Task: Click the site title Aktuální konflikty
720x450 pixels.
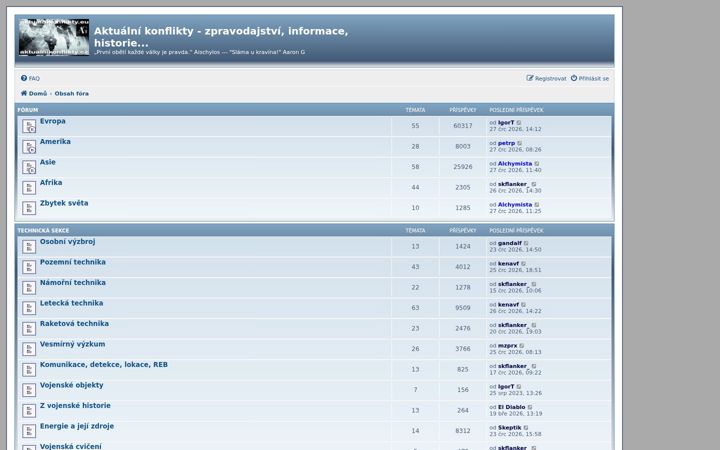Action: (221, 37)
